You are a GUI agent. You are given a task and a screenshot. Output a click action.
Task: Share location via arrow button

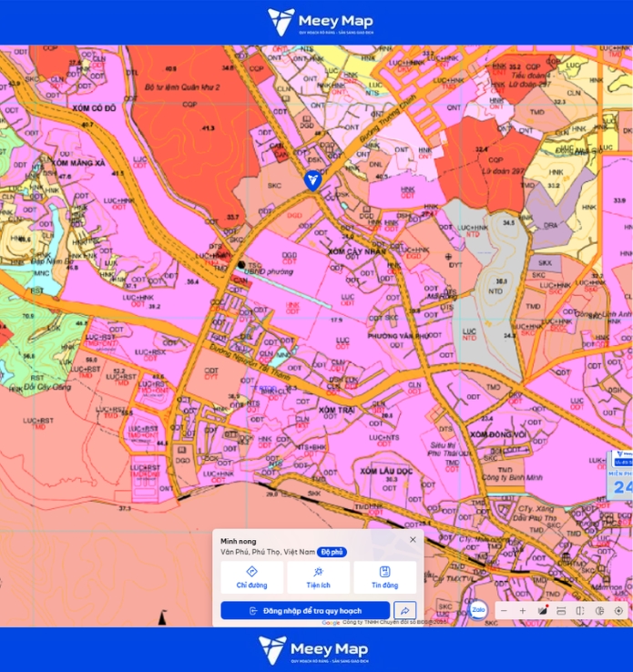tap(405, 610)
